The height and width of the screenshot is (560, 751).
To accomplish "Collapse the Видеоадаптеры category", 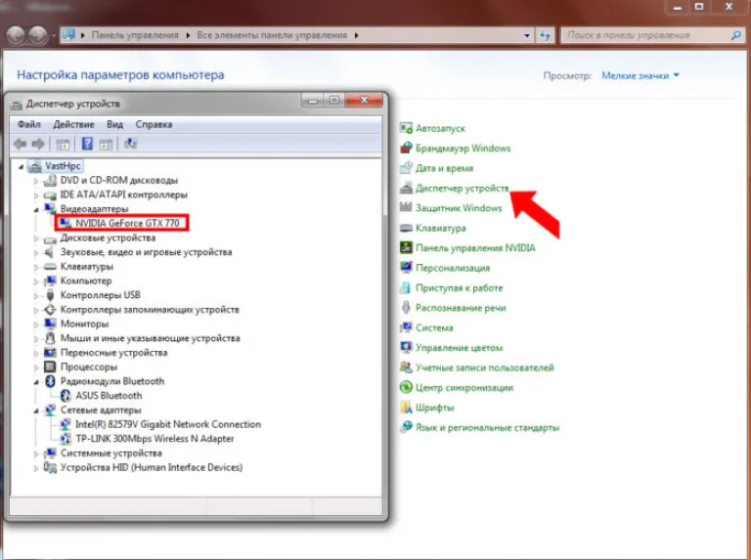I will point(36,210).
